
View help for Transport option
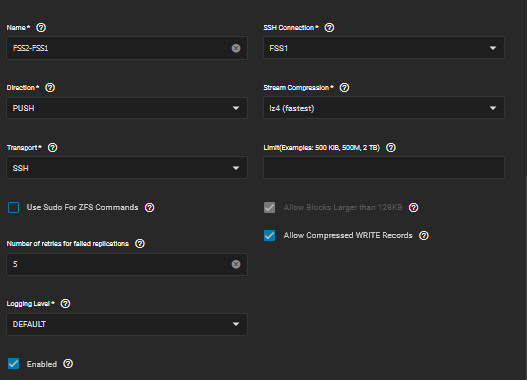(52, 147)
